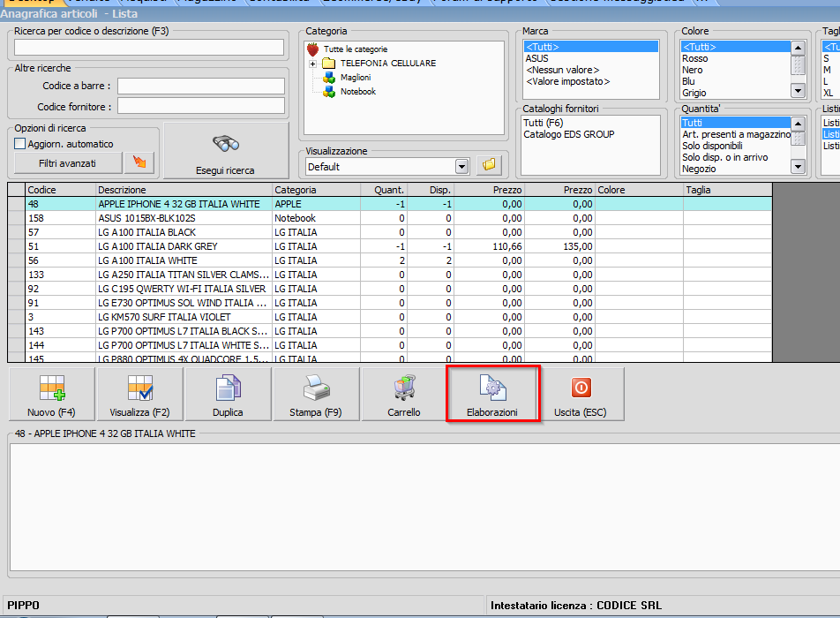Open the Visualizzazione Default dropdown
The image size is (840, 618).
pos(461,167)
